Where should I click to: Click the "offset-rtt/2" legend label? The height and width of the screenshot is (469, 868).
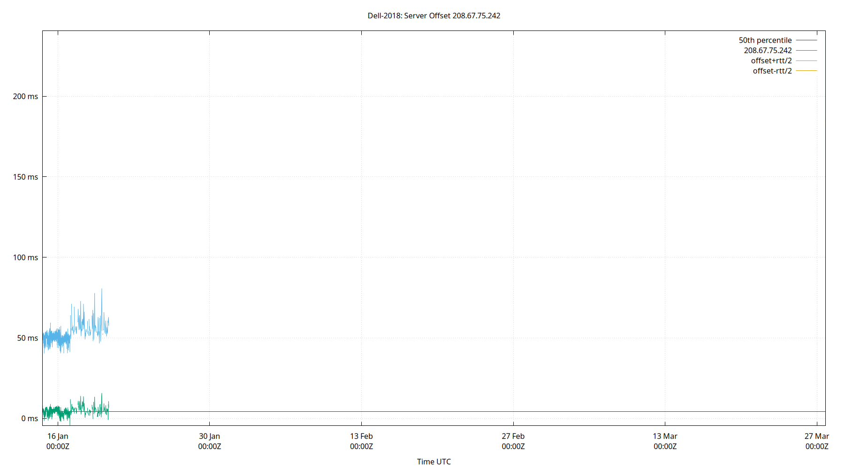[772, 71]
